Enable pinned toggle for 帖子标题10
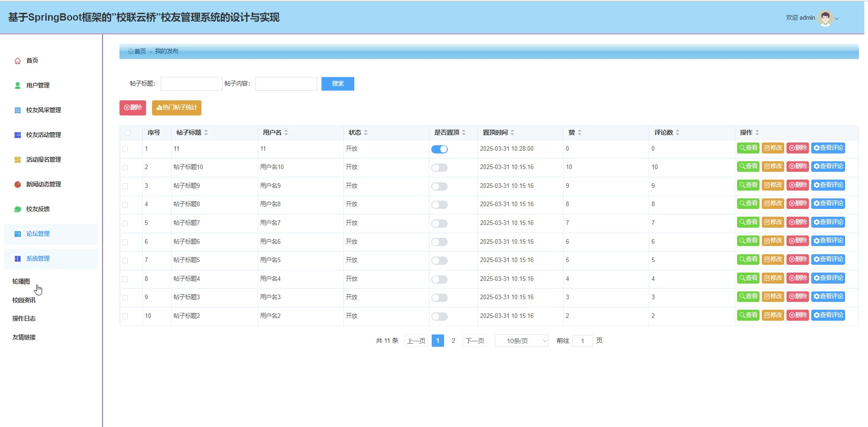This screenshot has height=427, width=868. point(439,168)
